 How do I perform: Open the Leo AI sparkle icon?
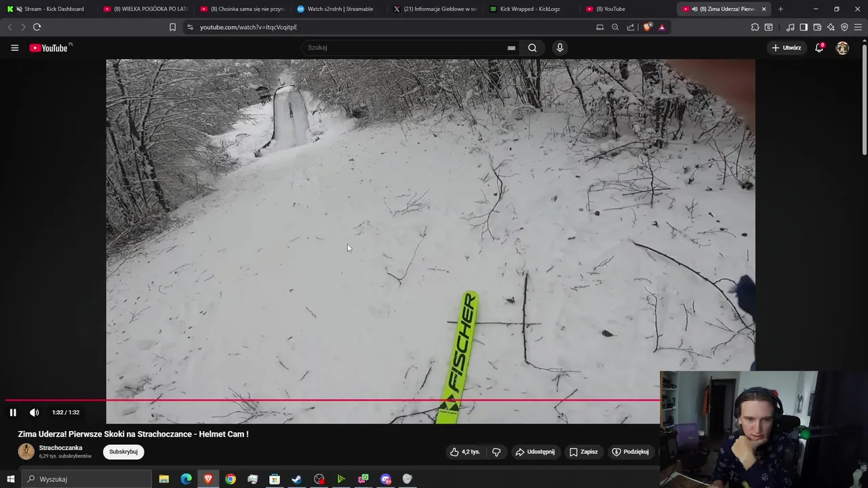(831, 27)
